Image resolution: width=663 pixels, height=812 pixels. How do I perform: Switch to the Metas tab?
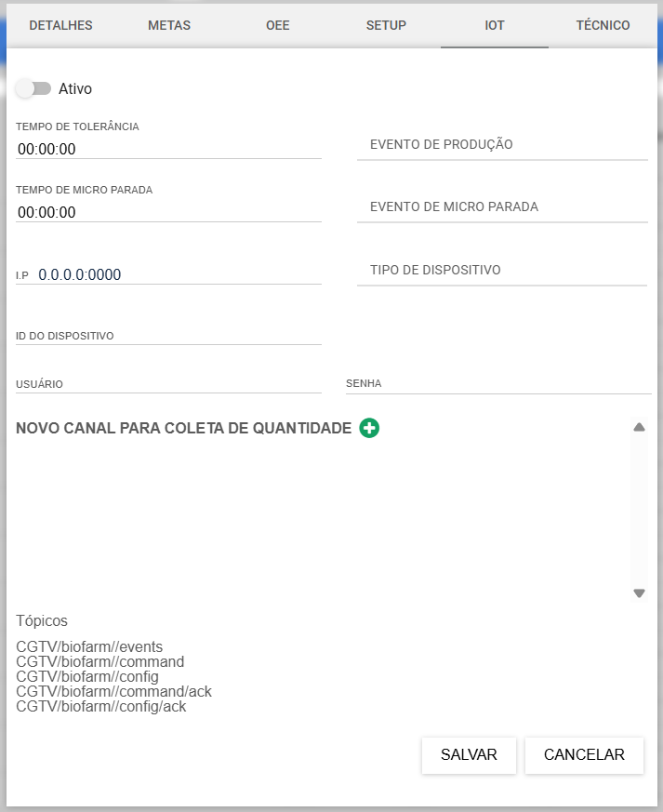[x=169, y=25]
